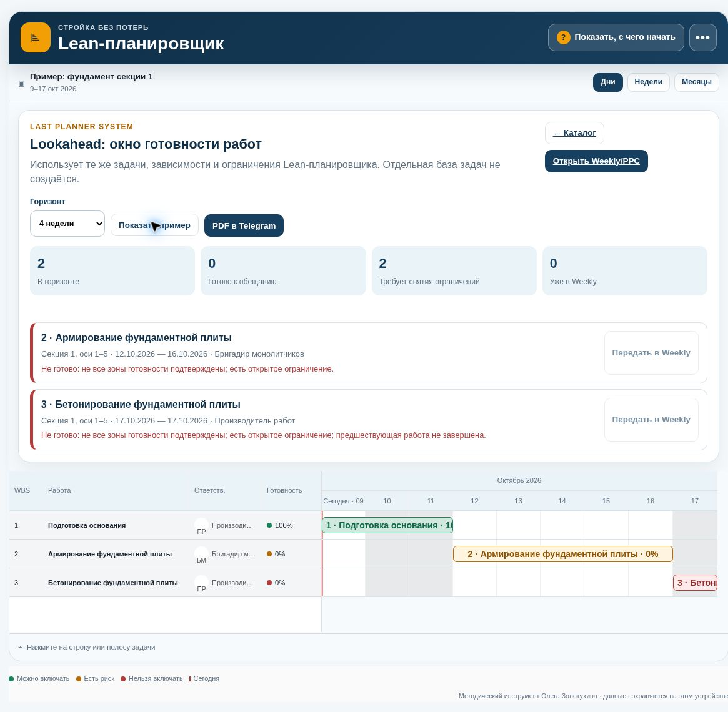
Task: Click the БМ avatar in Армирование row
Action: [201, 554]
